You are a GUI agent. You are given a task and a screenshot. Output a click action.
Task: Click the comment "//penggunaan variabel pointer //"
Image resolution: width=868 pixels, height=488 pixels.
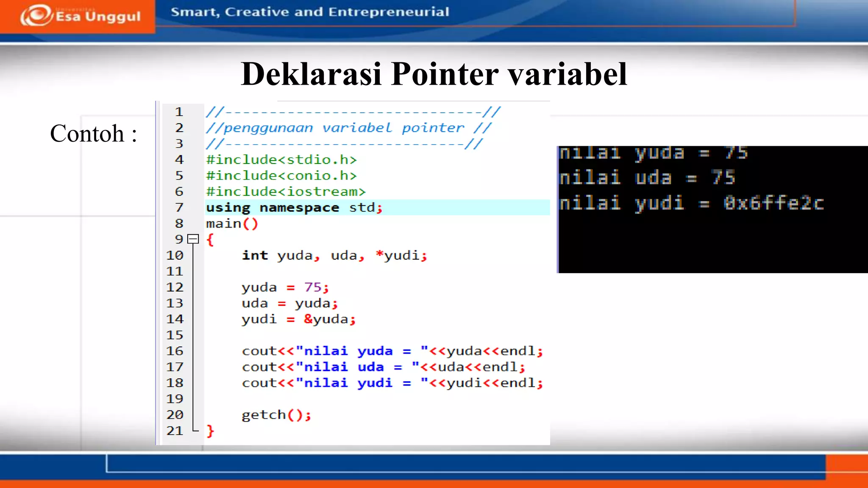pos(348,128)
